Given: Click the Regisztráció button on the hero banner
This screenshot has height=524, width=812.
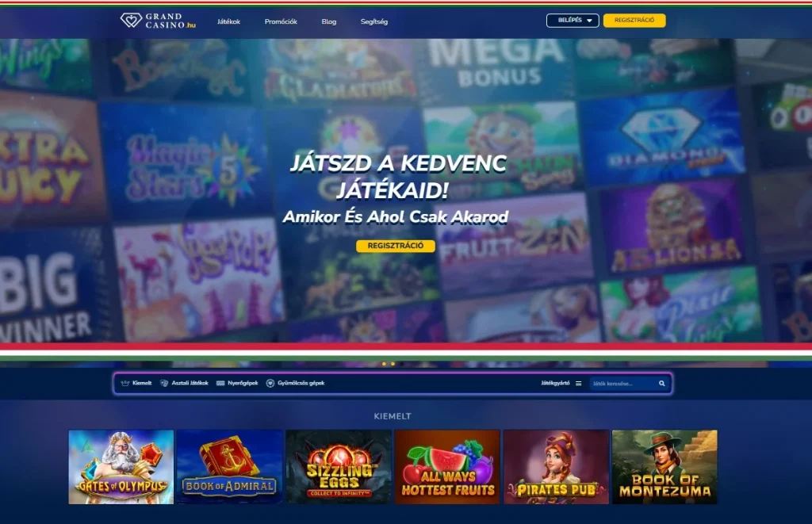Looking at the screenshot, I should pos(396,246).
